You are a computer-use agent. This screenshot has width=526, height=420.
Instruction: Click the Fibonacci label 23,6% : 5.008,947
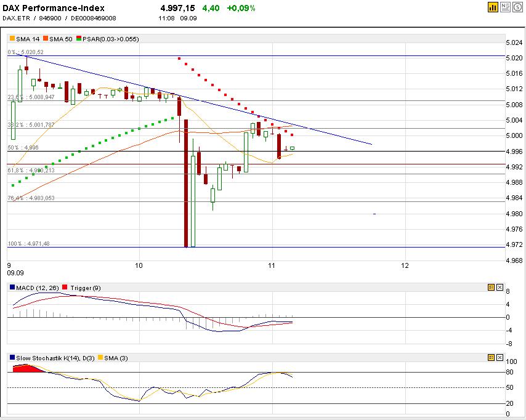click(x=31, y=97)
